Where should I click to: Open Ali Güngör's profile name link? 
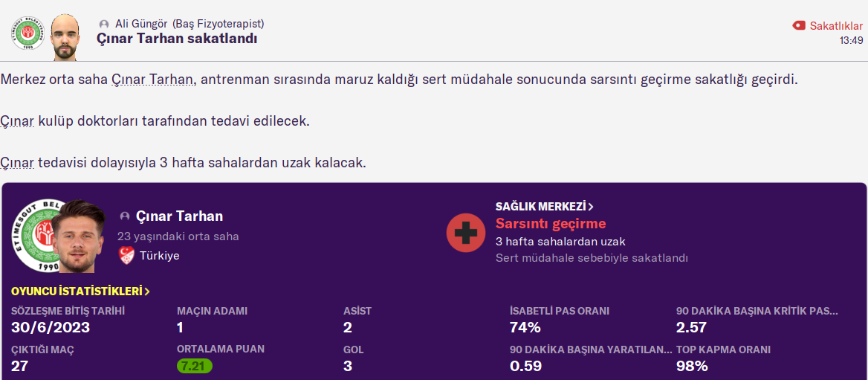click(x=139, y=24)
